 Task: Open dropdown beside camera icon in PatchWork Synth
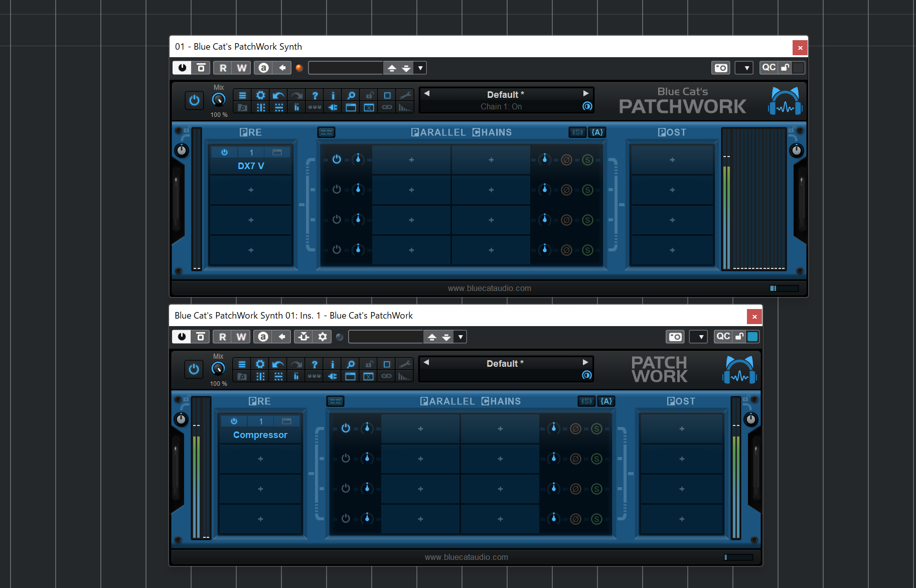744,68
